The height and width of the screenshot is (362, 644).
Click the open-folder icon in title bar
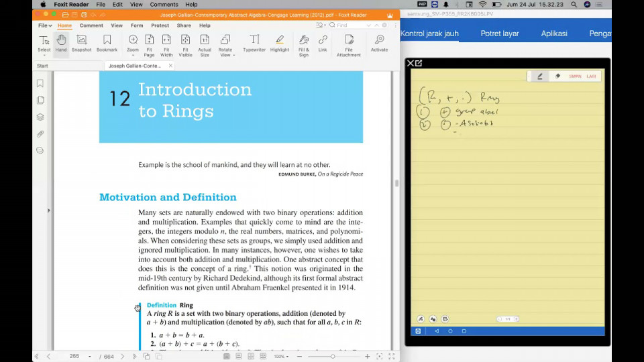(x=65, y=15)
